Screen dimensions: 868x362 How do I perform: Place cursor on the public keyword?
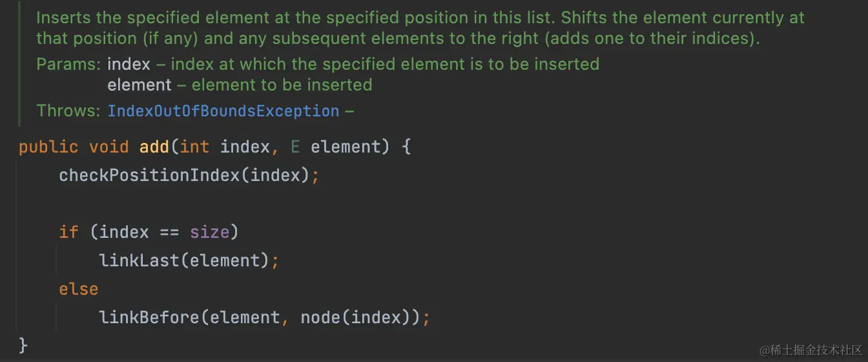tap(49, 147)
